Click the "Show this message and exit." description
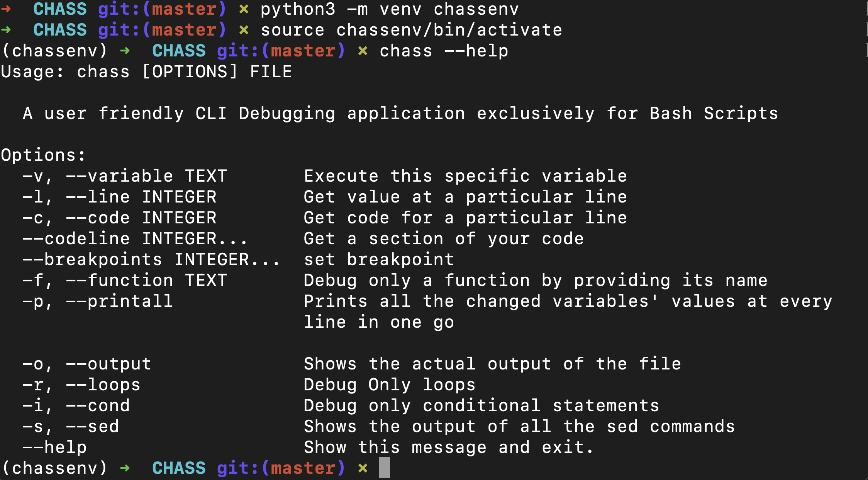Viewport: 868px width, 480px height. click(x=449, y=448)
